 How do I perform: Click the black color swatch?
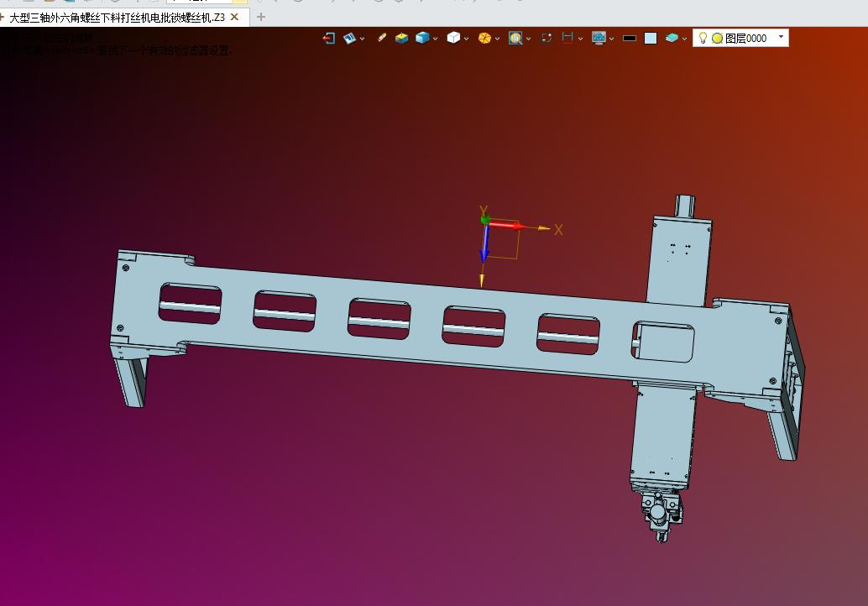[x=630, y=38]
